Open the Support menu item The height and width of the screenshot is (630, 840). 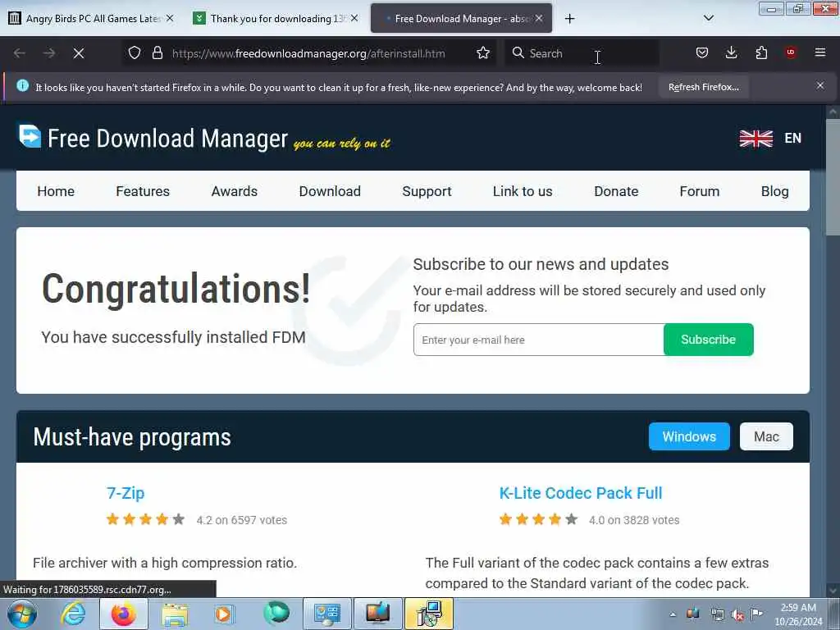(427, 191)
